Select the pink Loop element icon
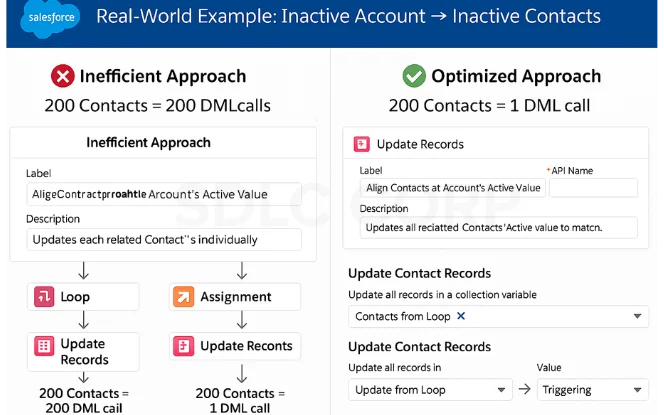The image size is (664, 415). 44,297
